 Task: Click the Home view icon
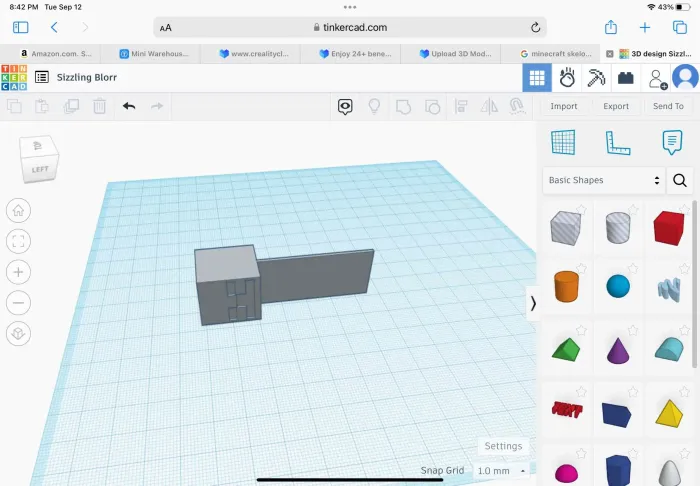click(19, 210)
